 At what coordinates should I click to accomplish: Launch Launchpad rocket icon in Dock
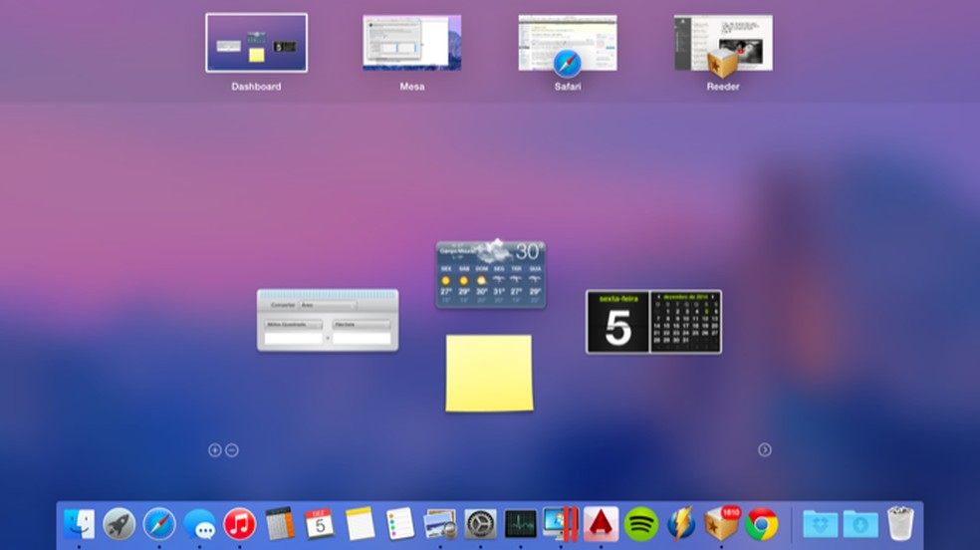click(x=119, y=523)
